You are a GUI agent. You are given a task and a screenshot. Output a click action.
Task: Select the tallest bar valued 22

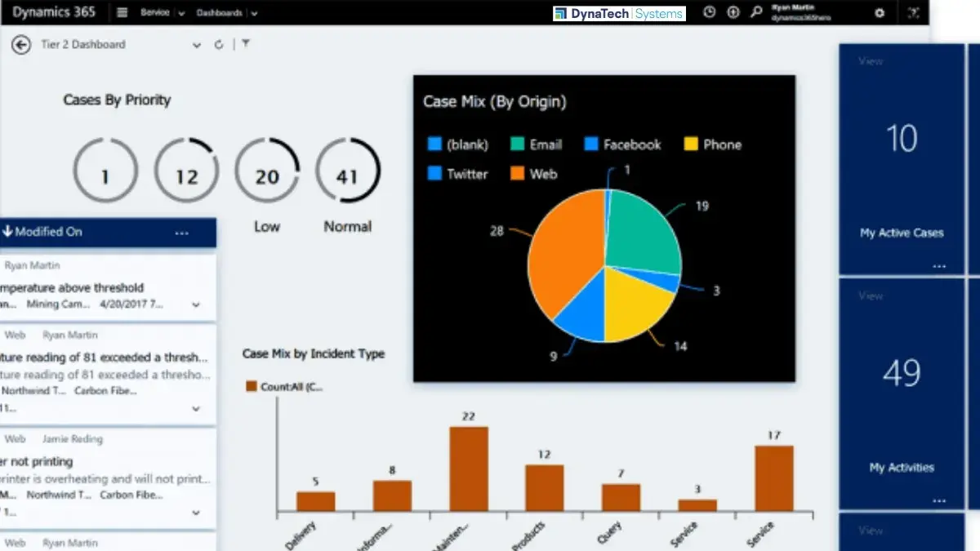(x=469, y=469)
